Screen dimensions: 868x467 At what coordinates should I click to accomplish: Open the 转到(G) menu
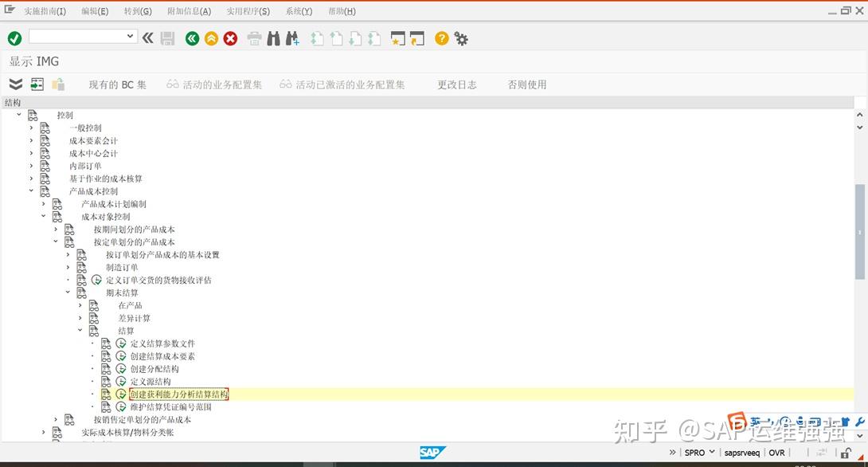coord(137,11)
